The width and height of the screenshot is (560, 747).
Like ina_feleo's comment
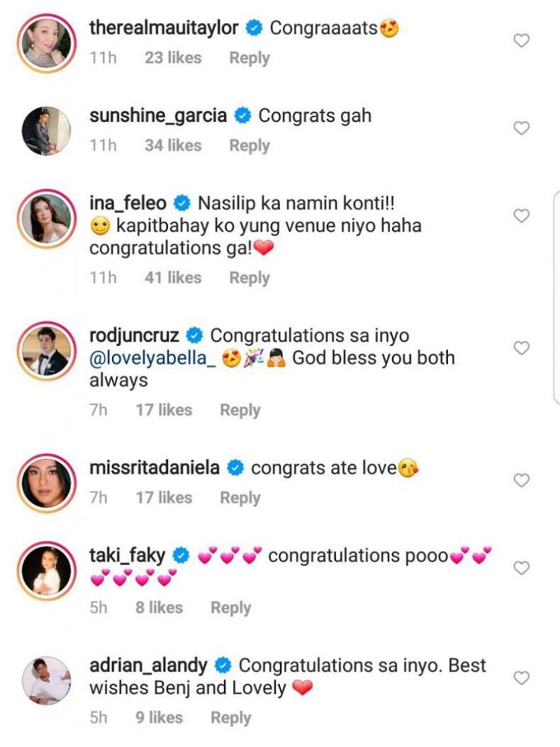pyautogui.click(x=521, y=216)
